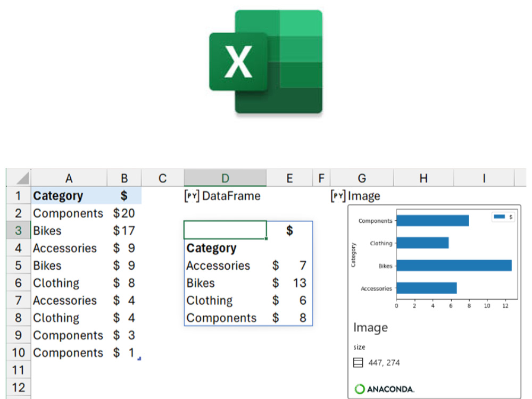The width and height of the screenshot is (532, 399).
Task: Click Accessories in the DataFrame output
Action: tap(225, 265)
